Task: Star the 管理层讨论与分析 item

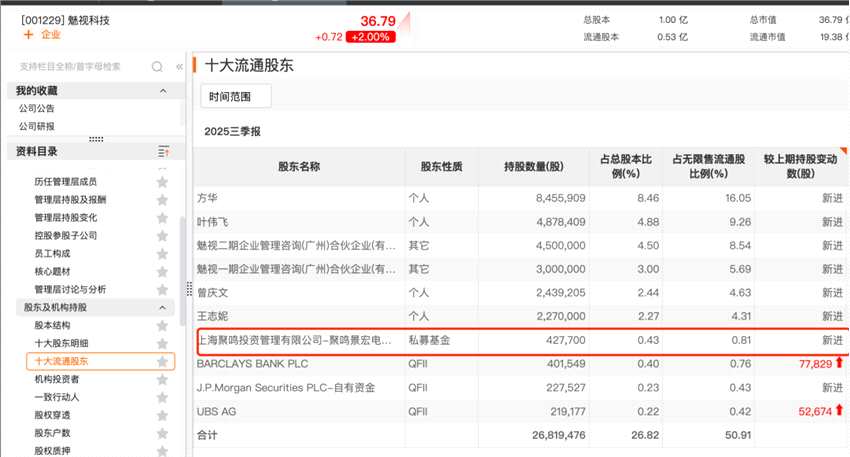Action: 162,289
